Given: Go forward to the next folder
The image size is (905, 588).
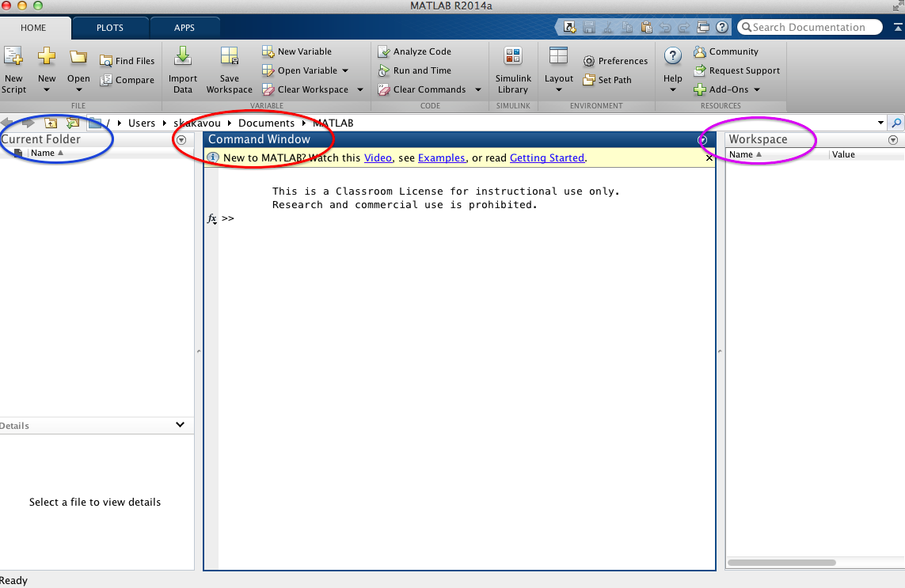Looking at the screenshot, I should tap(28, 123).
